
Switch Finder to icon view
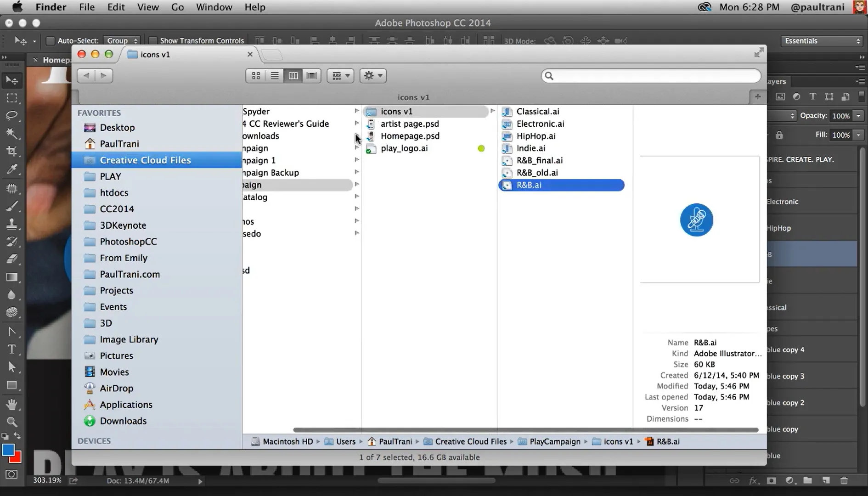256,76
